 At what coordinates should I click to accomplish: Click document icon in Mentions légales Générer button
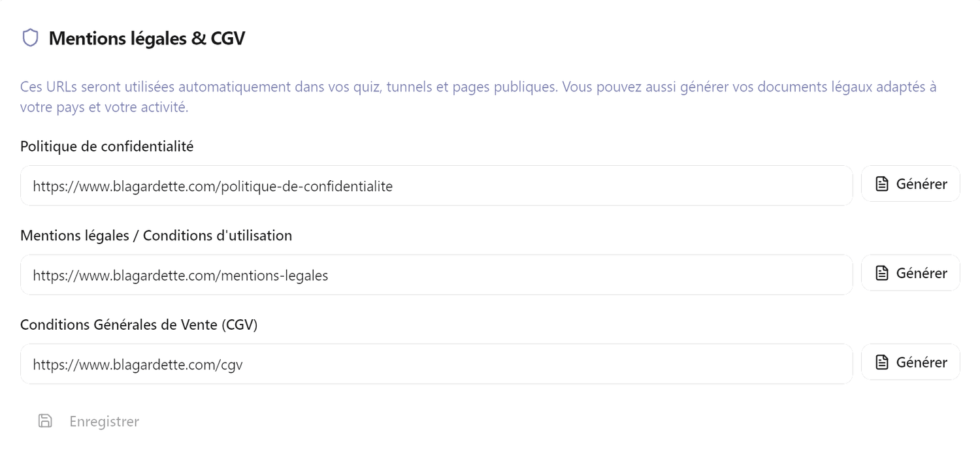pos(882,273)
